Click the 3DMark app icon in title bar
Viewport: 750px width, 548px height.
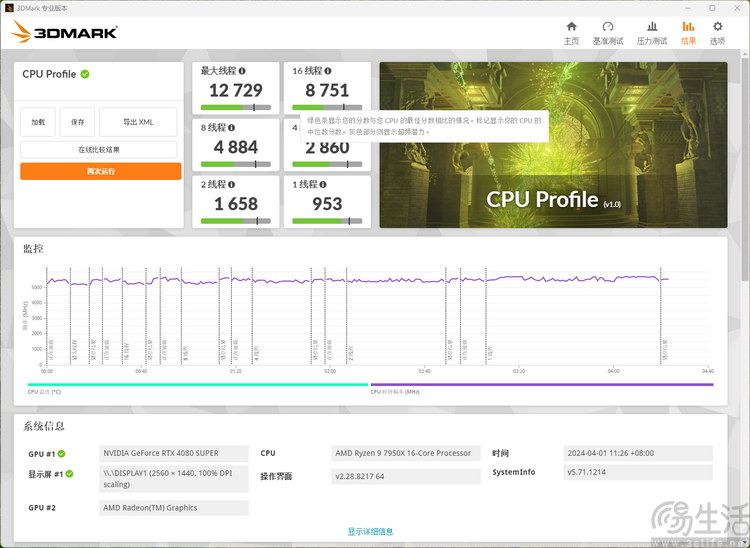tap(9, 8)
